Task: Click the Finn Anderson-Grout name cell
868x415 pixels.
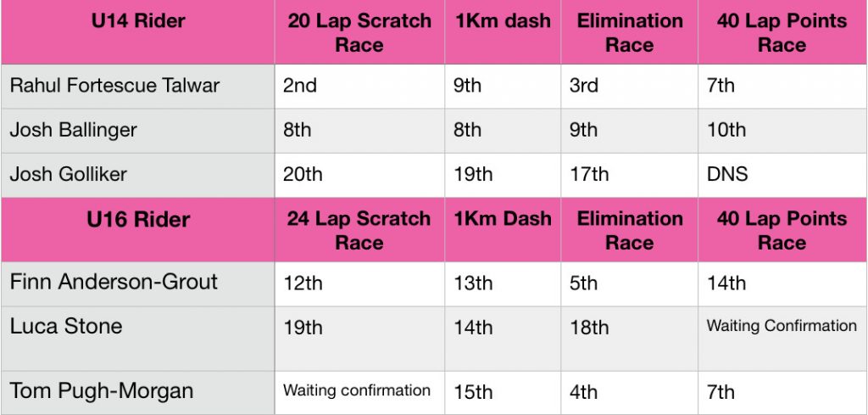Action: click(138, 283)
